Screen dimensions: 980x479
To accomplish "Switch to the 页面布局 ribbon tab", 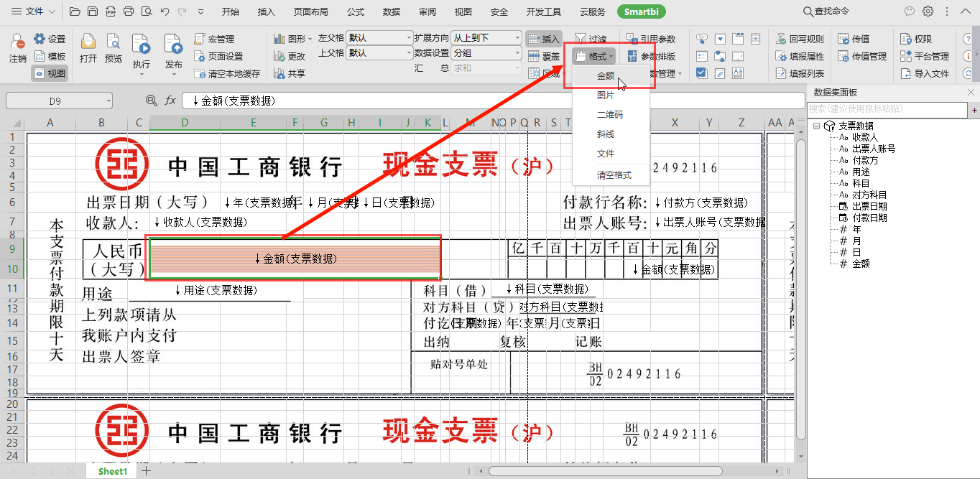I will (x=311, y=11).
